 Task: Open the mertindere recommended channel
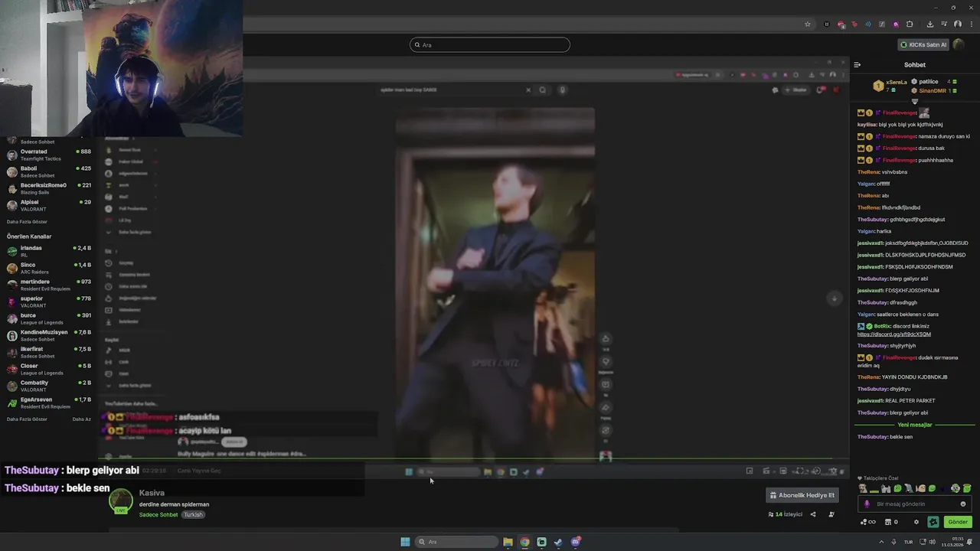[49, 285]
